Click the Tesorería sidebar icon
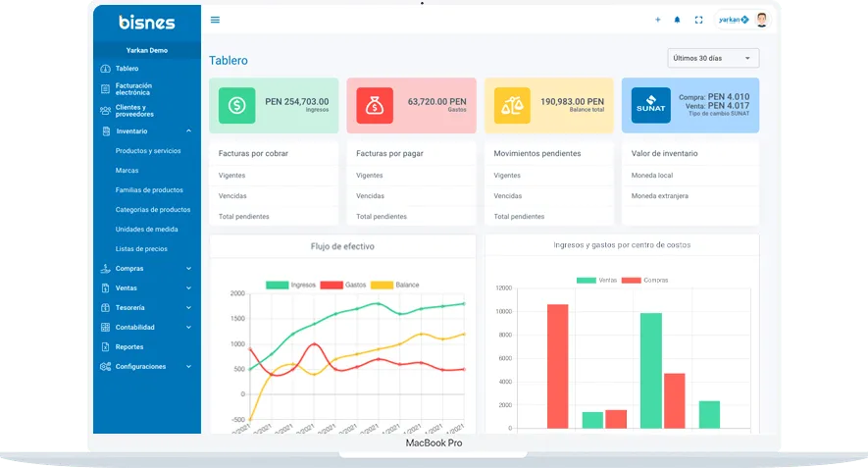This screenshot has height=468, width=868. point(105,307)
